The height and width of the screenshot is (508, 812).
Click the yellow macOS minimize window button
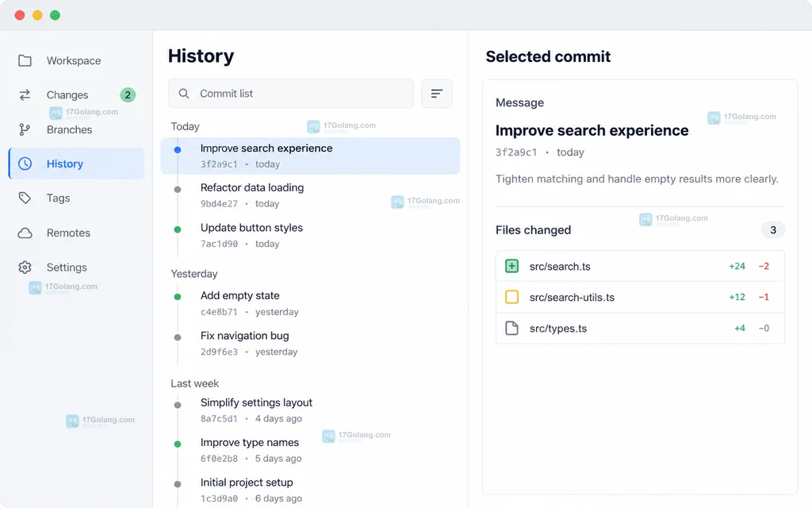(37, 15)
